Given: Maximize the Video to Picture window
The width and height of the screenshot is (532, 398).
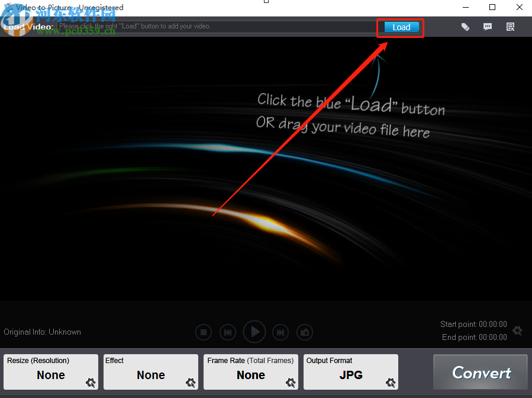Looking at the screenshot, I should [492, 7].
